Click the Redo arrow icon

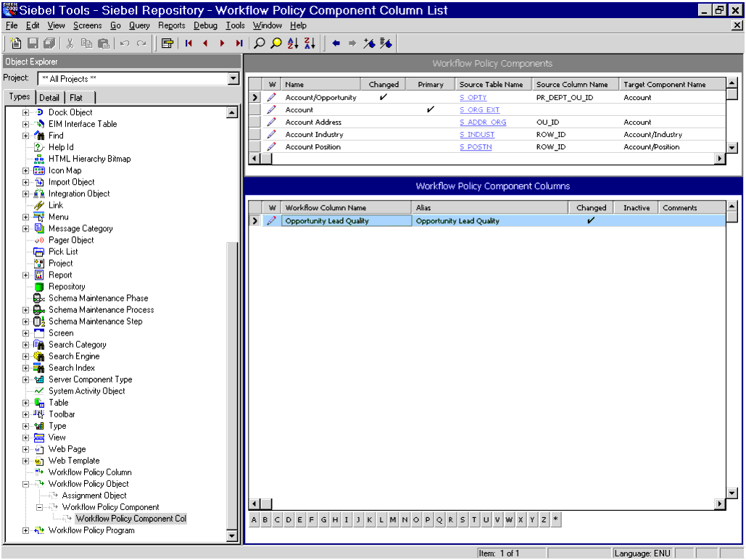click(141, 43)
